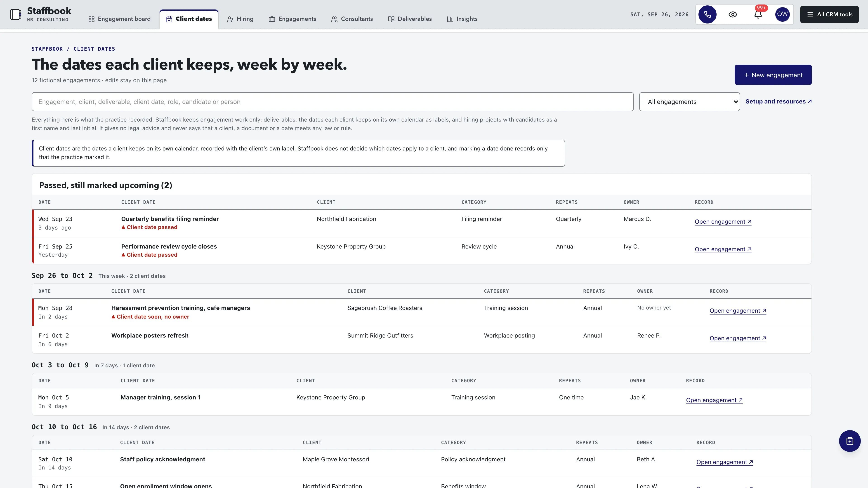
Task: Focus the engagement search input field
Action: click(333, 102)
